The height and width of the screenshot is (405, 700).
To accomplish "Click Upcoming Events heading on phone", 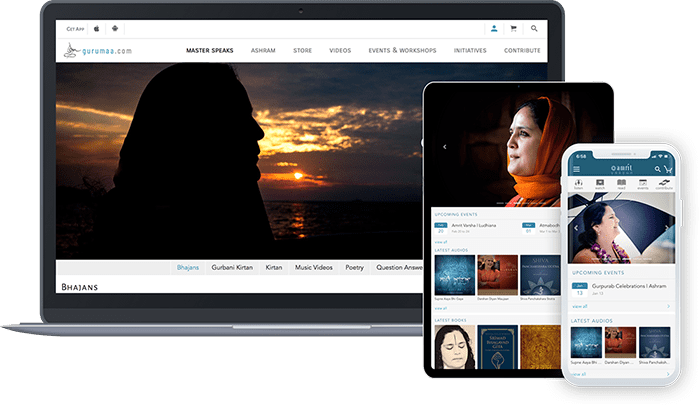I will coord(598,272).
